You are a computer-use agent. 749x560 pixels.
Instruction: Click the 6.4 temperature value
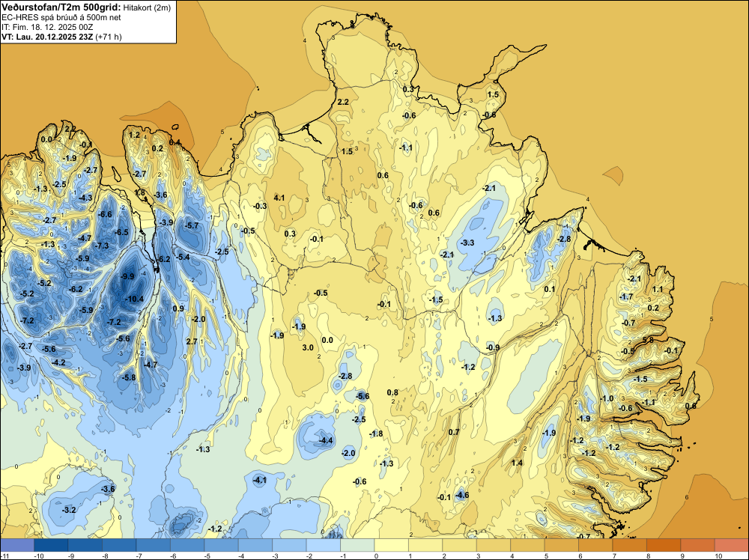tap(175, 142)
